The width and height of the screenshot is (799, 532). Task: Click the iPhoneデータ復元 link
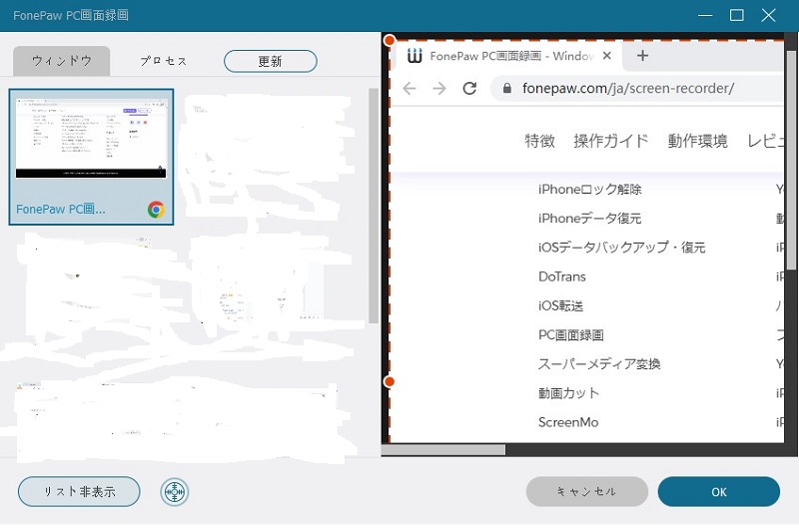pyautogui.click(x=589, y=219)
